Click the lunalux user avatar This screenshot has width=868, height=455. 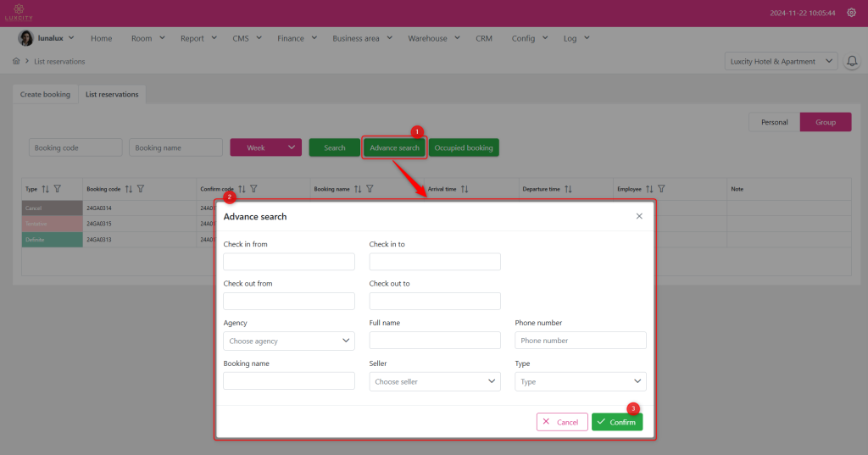[x=26, y=38]
